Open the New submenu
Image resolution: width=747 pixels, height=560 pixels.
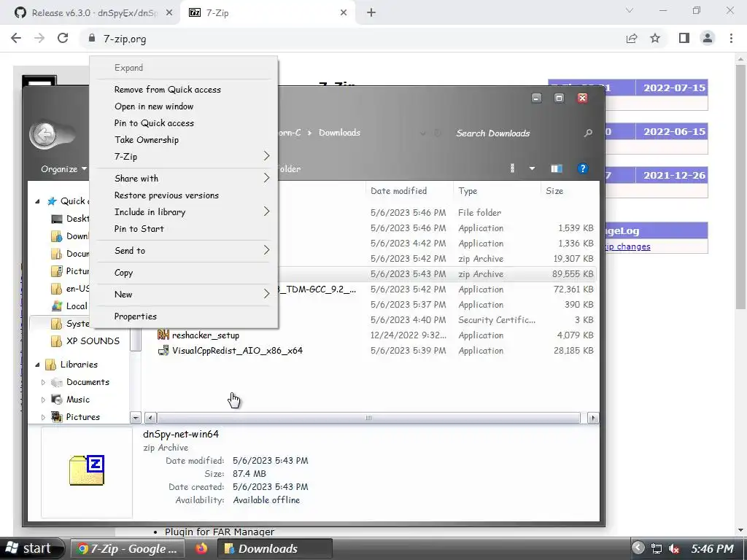[x=184, y=295]
